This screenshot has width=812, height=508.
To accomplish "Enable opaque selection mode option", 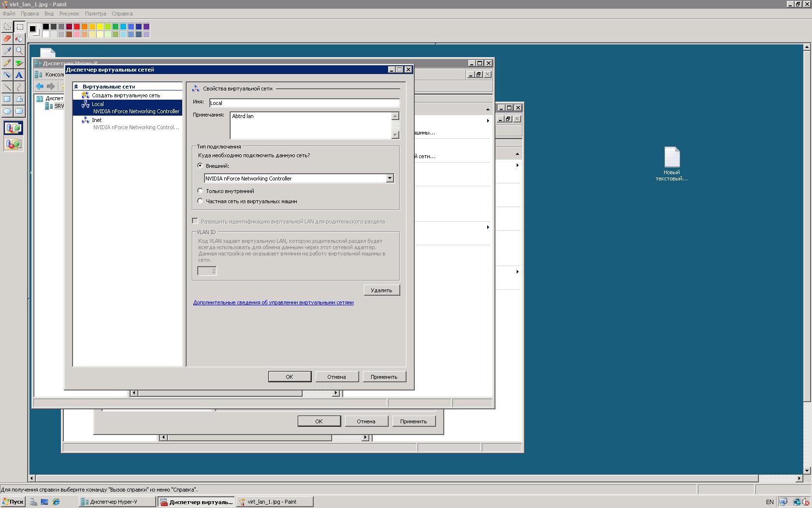I will pyautogui.click(x=14, y=128).
